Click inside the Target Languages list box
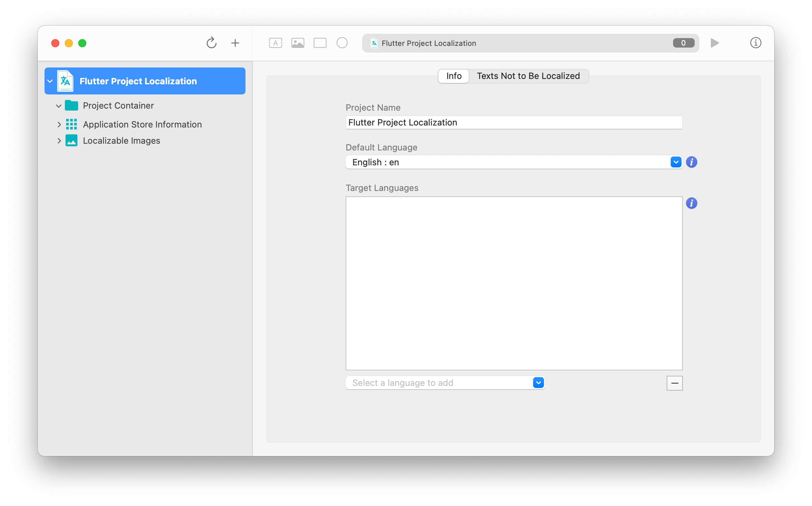This screenshot has height=506, width=812. click(514, 283)
